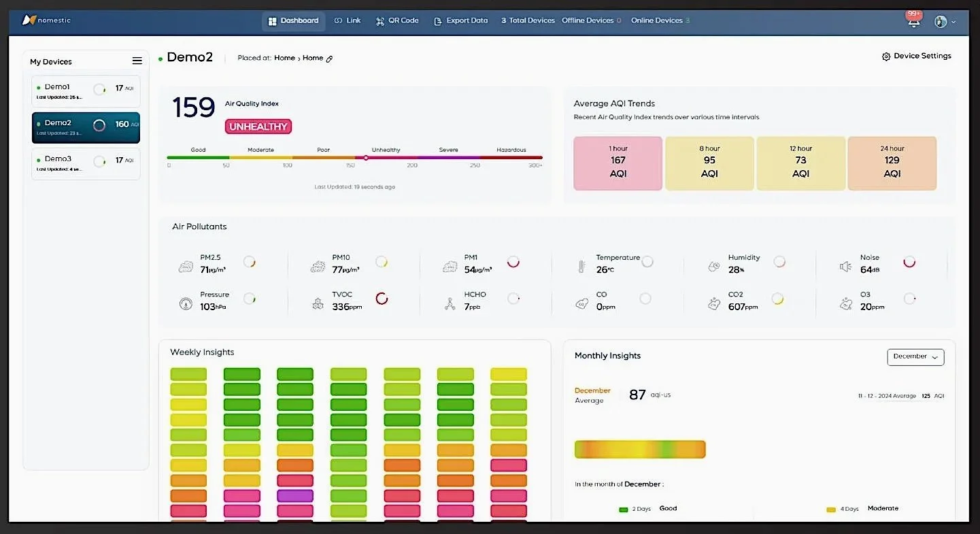Viewport: 980px width, 534px height.
Task: Open Device Settings
Action: coord(917,56)
